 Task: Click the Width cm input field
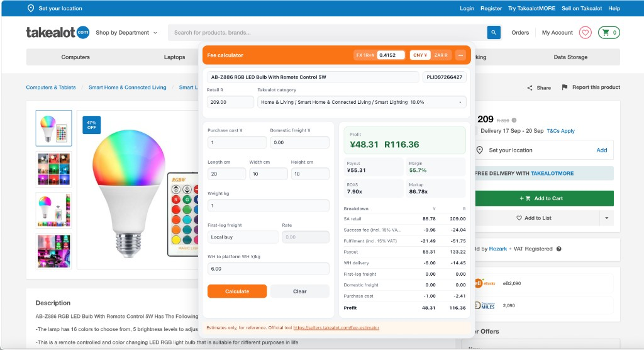click(268, 174)
